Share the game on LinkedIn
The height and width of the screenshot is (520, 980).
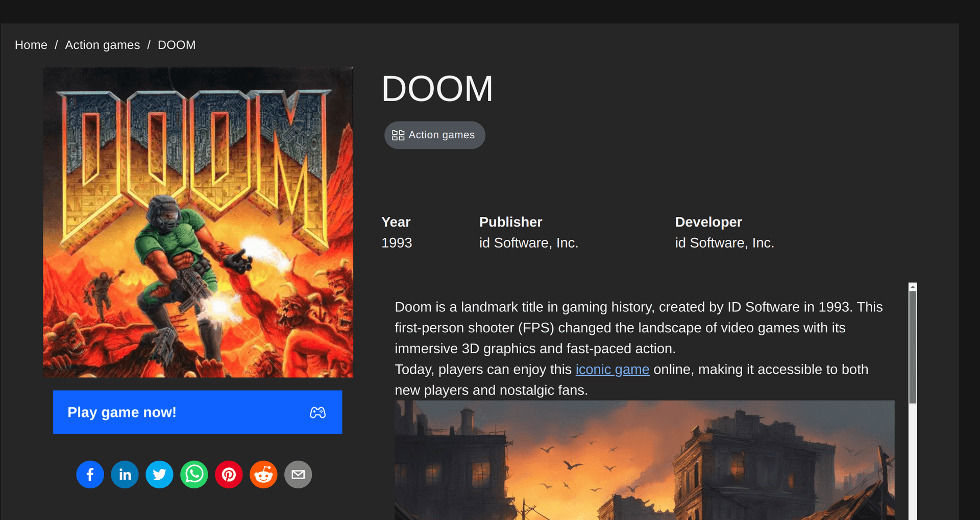tap(125, 475)
